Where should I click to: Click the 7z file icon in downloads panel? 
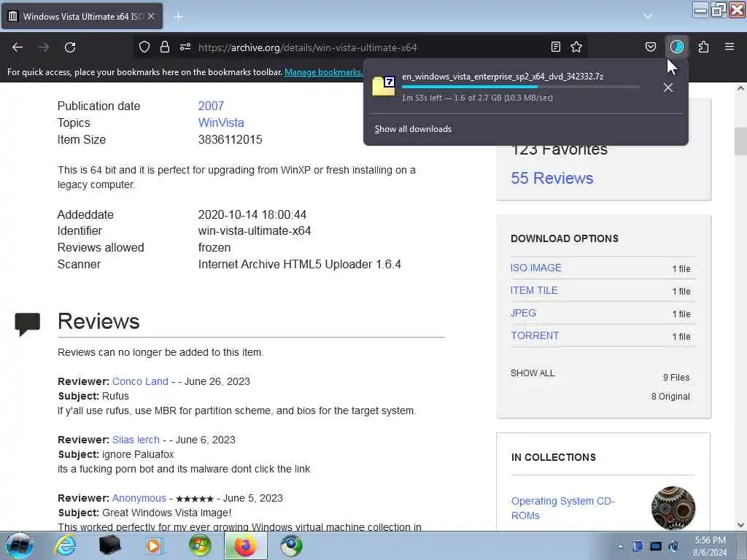384,86
